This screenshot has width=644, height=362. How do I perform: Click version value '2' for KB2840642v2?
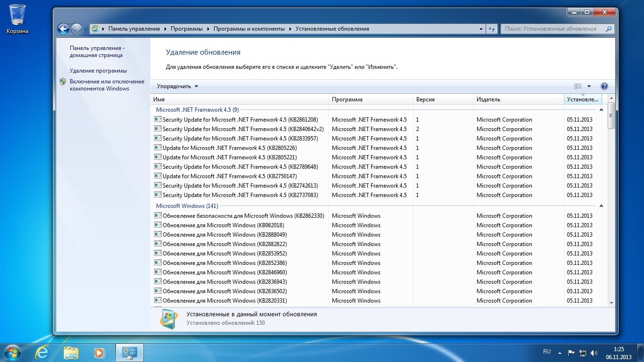[x=418, y=129]
